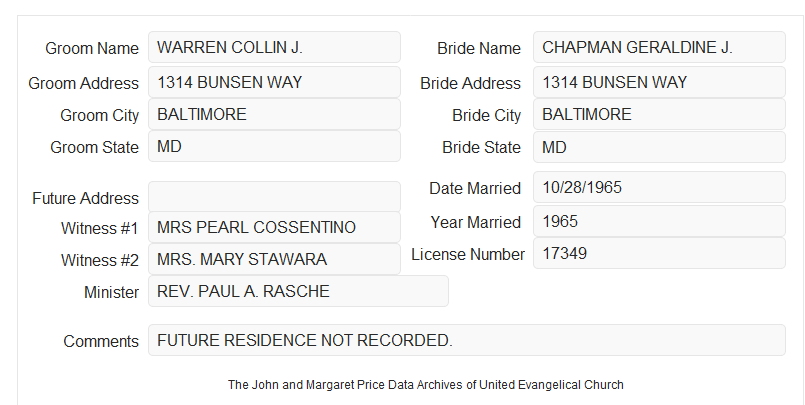This screenshot has height=405, width=805.
Task: Click the Bride State field
Action: click(x=659, y=147)
